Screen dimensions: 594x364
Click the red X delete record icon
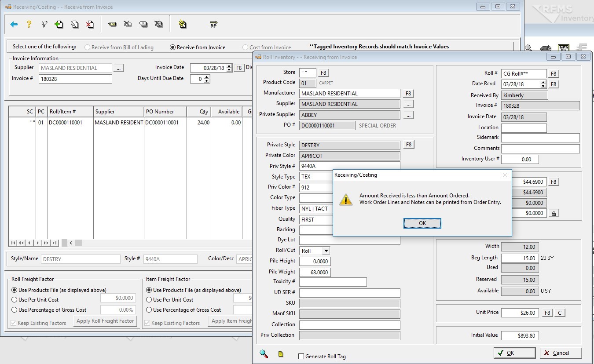click(x=90, y=24)
